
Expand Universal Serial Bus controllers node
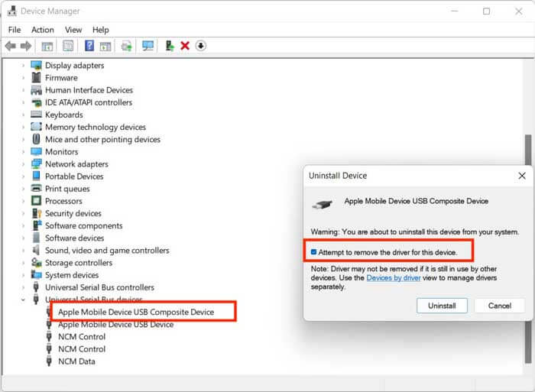[23, 287]
